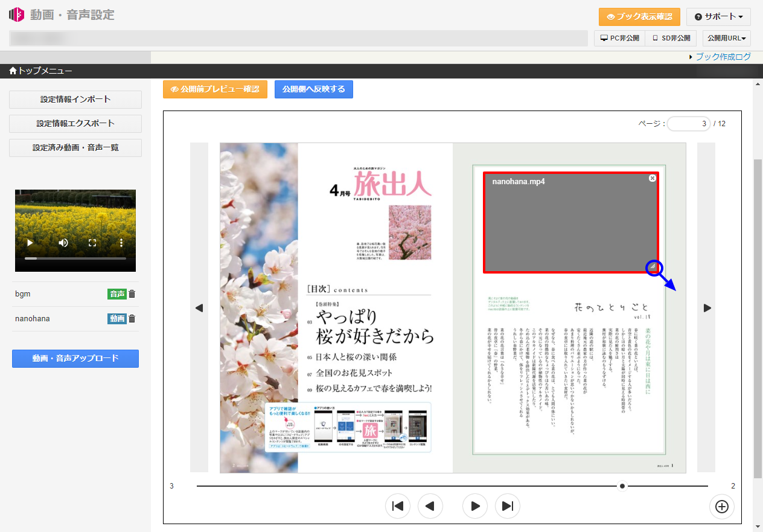Delete the bgm audio item
Viewport: 763px width, 532px height.
click(x=132, y=294)
